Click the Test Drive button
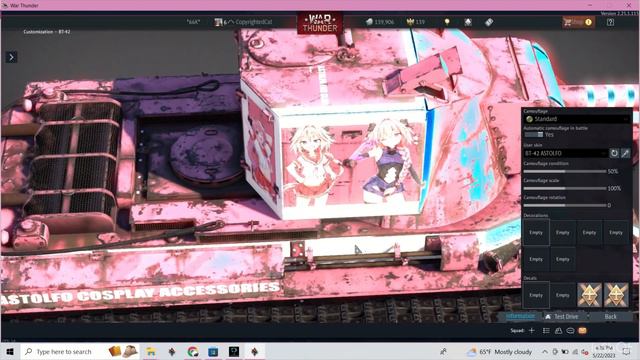This screenshot has width=640, height=360. click(562, 317)
